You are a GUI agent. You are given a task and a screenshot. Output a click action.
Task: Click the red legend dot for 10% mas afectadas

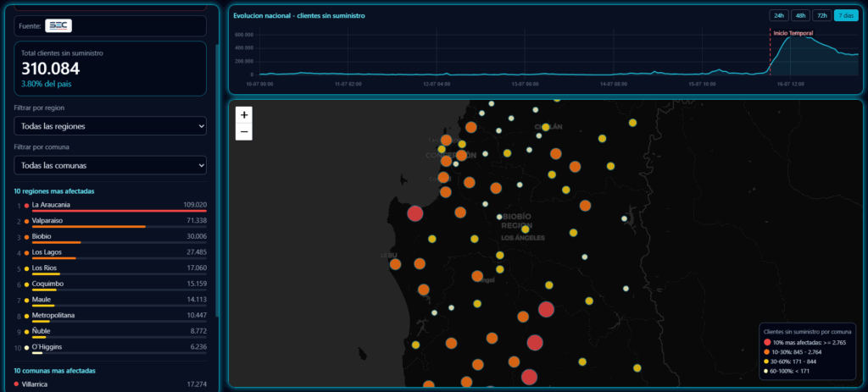pos(767,342)
